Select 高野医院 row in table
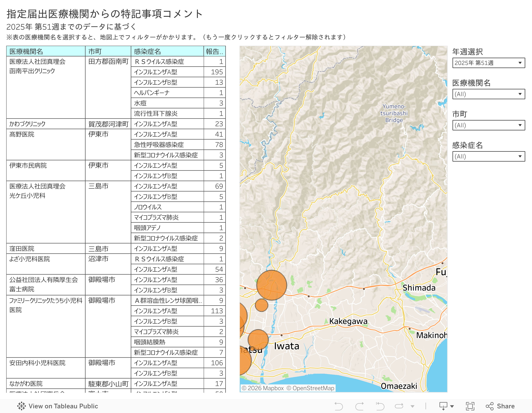 coord(22,134)
